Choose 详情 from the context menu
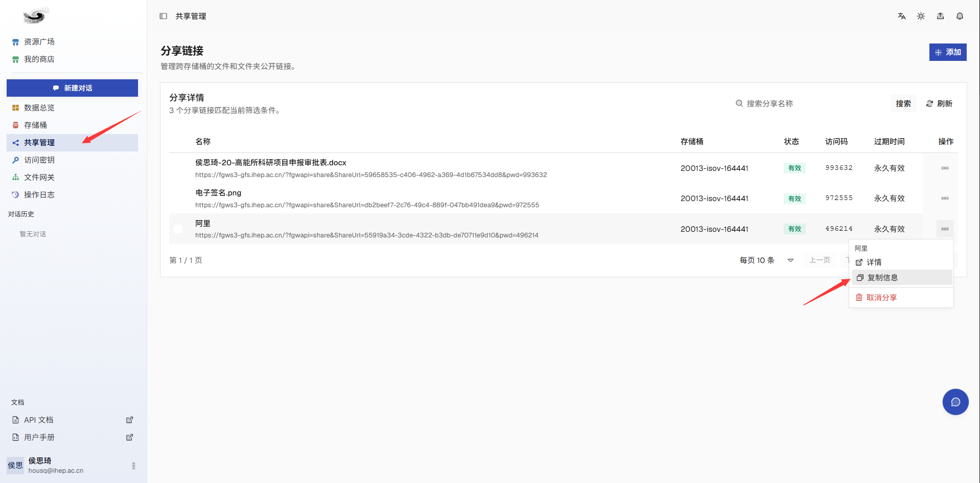 click(901, 262)
